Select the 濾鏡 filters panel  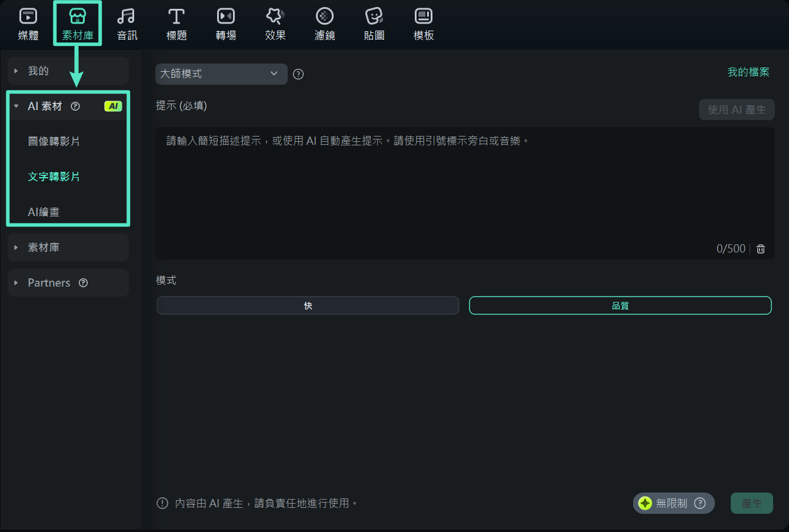(324, 24)
